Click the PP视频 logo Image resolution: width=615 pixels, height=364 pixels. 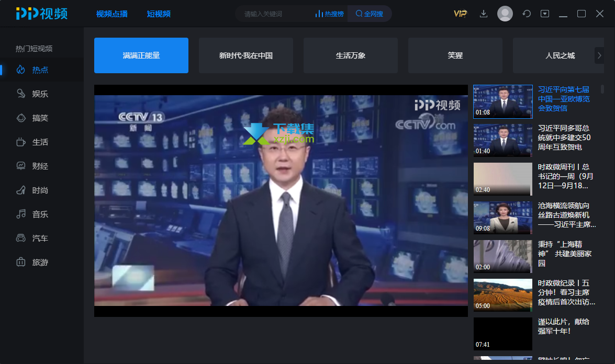(x=42, y=14)
